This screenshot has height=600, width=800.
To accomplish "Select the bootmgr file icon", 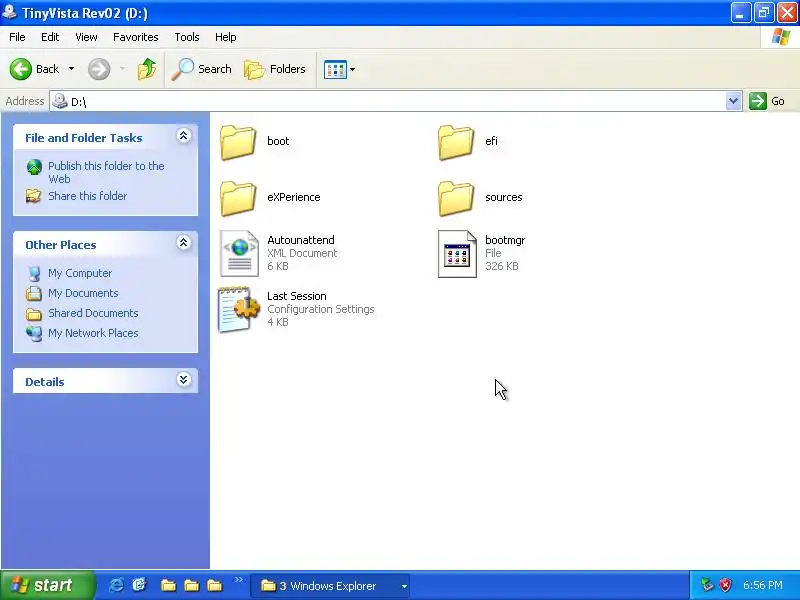I will coord(457,254).
